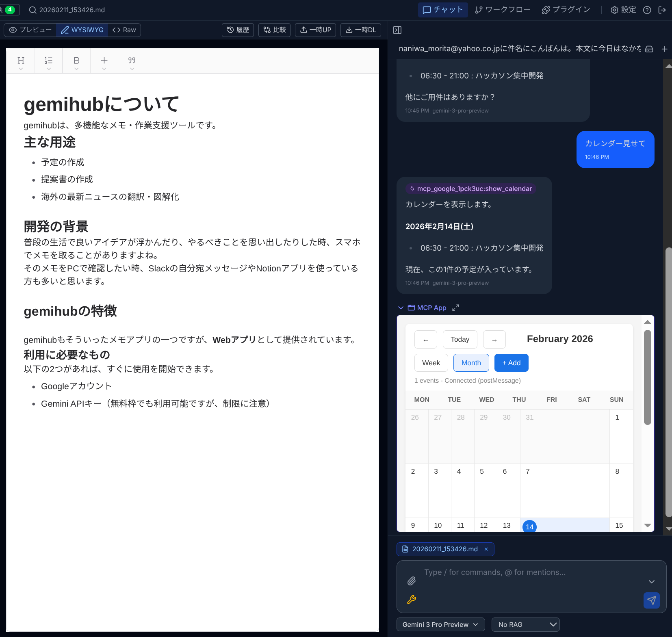Open the プラグイン tab
The height and width of the screenshot is (637, 672).
(566, 10)
